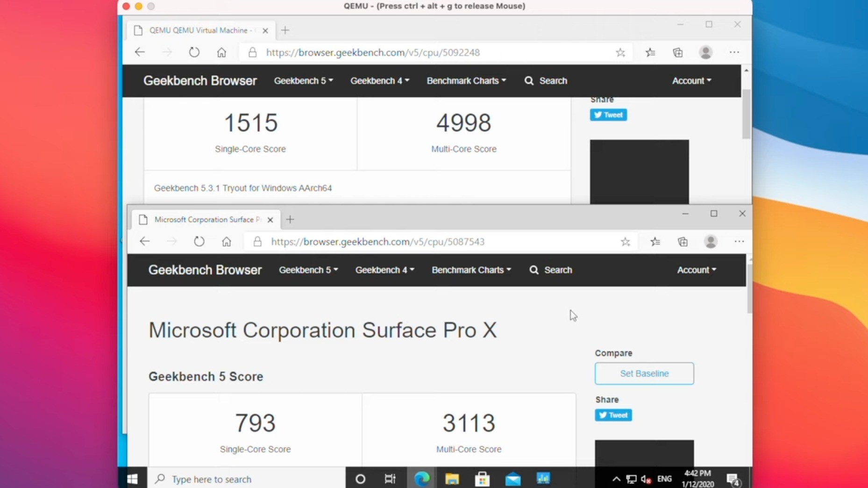Tweet the Surface Pro X result
Image resolution: width=868 pixels, height=488 pixels.
coord(613,415)
